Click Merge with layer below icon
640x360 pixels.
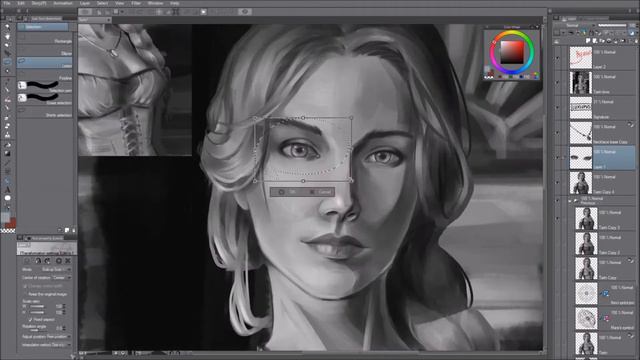(617, 41)
